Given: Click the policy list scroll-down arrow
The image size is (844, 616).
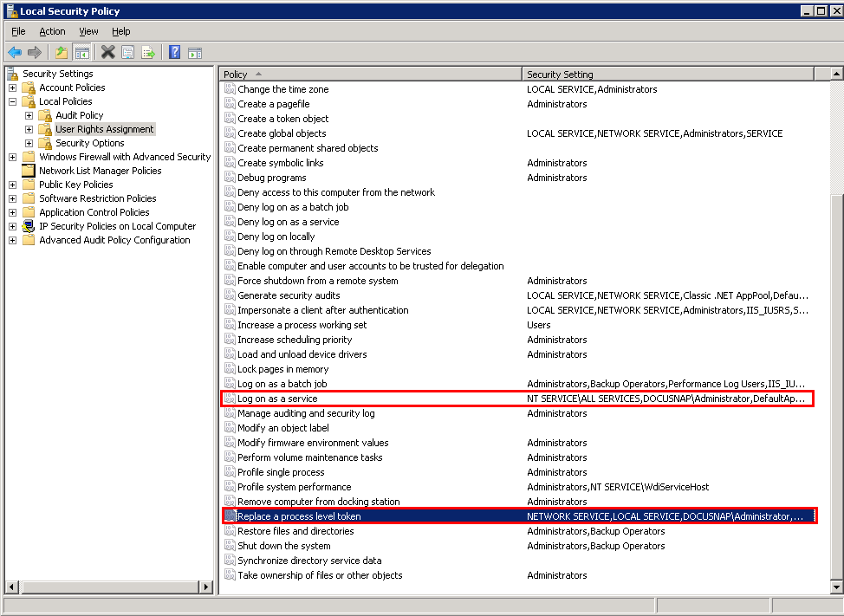Looking at the screenshot, I should point(836,587).
